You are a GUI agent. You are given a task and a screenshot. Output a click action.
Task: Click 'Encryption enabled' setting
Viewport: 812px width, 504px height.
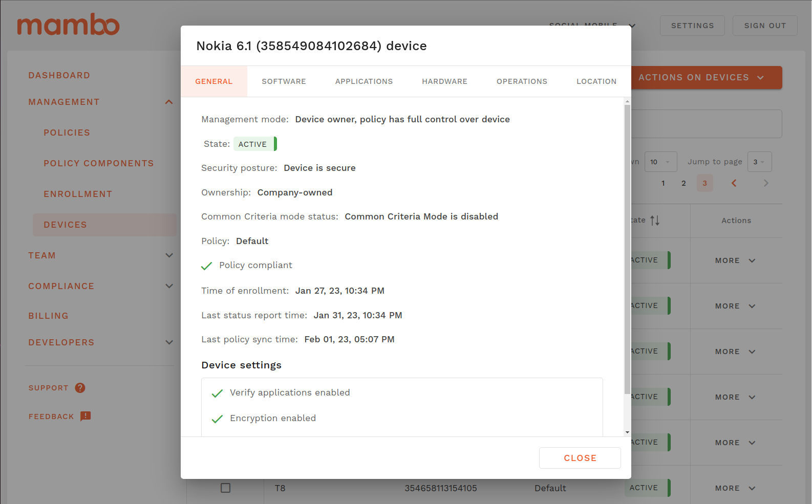pyautogui.click(x=273, y=418)
